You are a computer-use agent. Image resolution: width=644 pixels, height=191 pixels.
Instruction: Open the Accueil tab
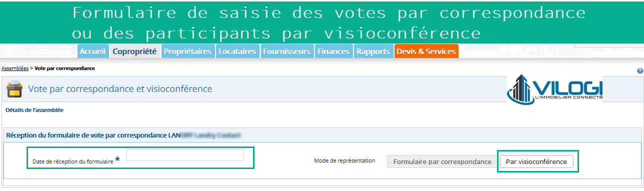(93, 51)
